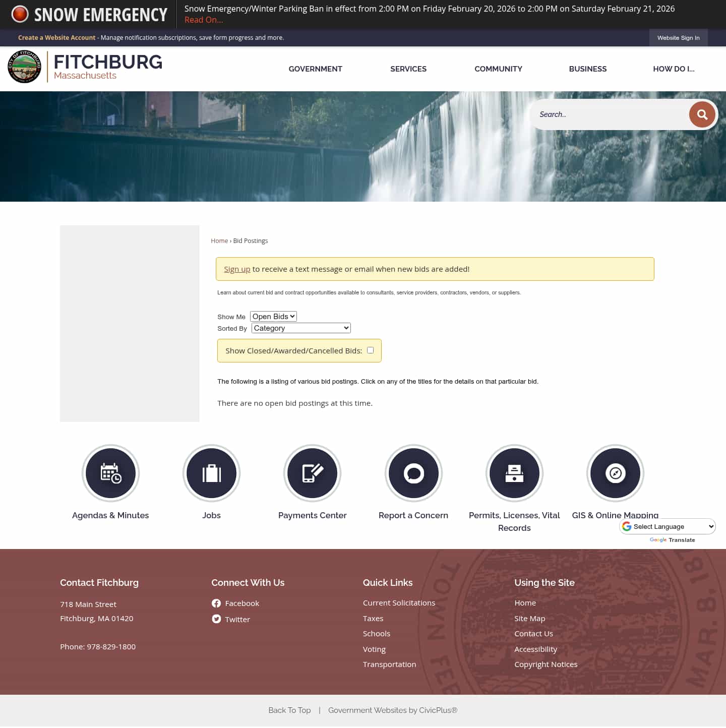Open the GOVERNMENT menu
Viewport: 726px width, 728px height.
(315, 69)
